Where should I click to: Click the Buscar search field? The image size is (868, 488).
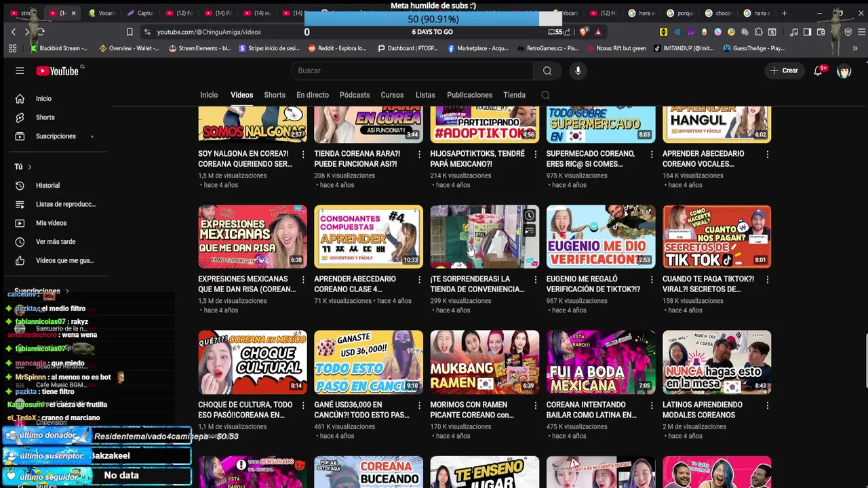tap(414, 70)
